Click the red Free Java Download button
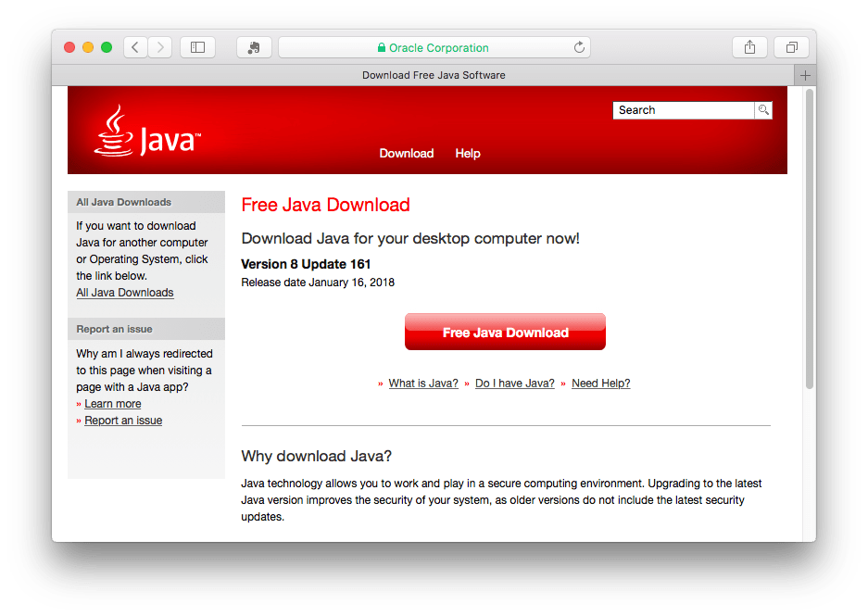This screenshot has width=868, height=616. [x=505, y=332]
